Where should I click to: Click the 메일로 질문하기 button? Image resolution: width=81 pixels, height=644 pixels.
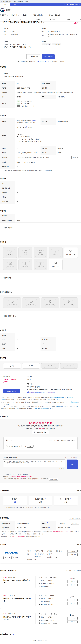click(x=53, y=479)
